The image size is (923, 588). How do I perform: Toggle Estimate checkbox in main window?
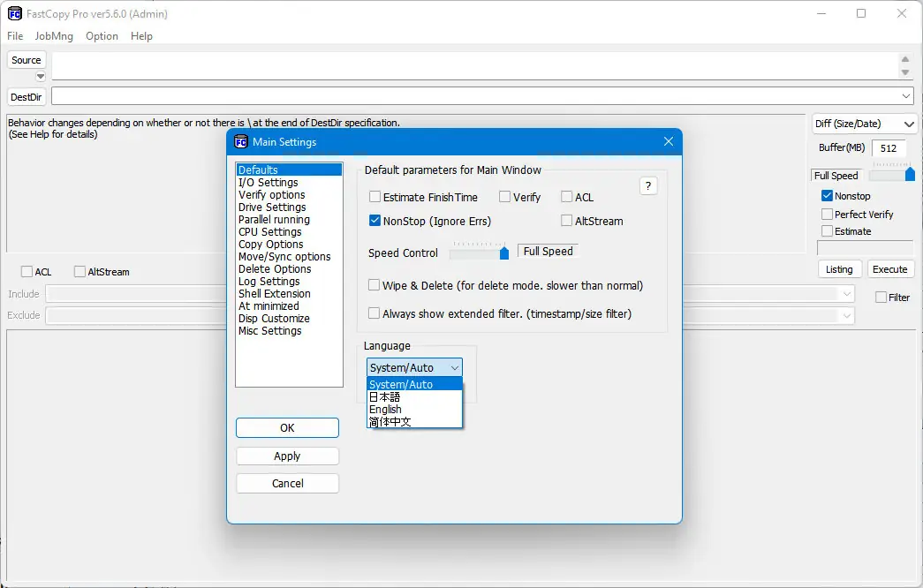(x=827, y=230)
